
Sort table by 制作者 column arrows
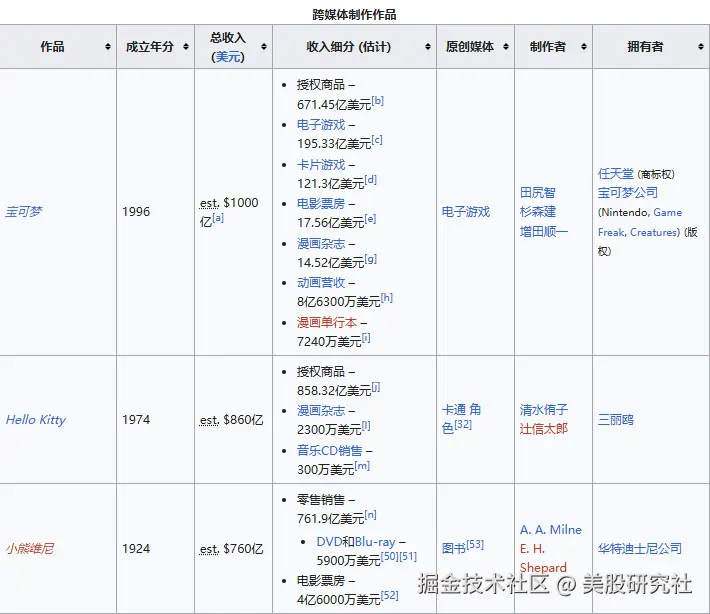(584, 47)
